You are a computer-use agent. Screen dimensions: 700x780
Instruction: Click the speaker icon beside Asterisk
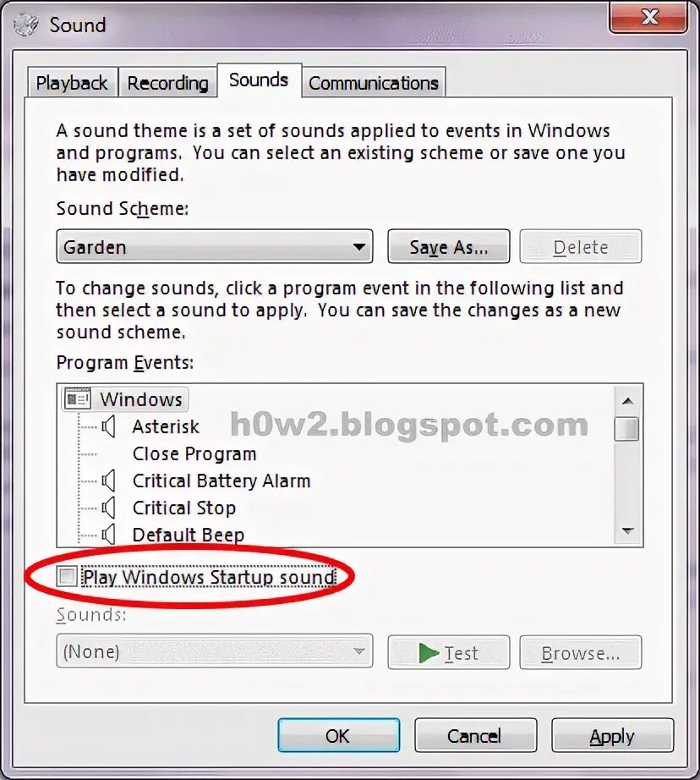(108, 427)
